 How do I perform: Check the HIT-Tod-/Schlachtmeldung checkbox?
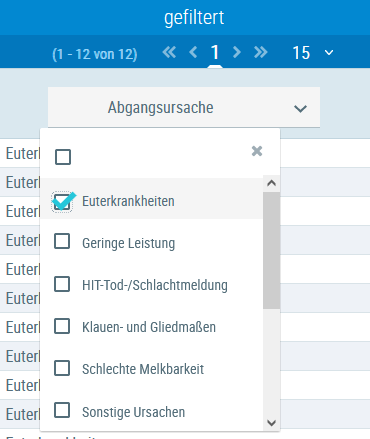62,284
